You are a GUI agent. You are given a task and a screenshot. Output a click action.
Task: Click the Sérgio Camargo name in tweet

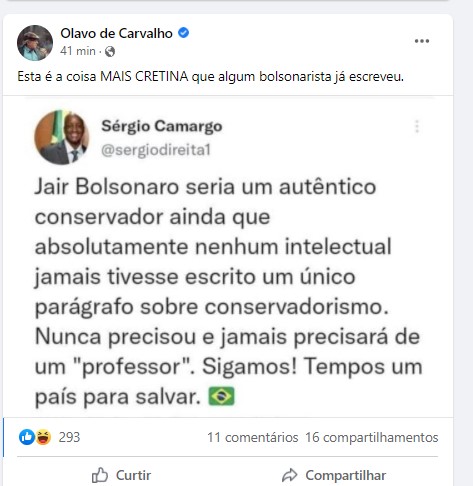click(162, 126)
